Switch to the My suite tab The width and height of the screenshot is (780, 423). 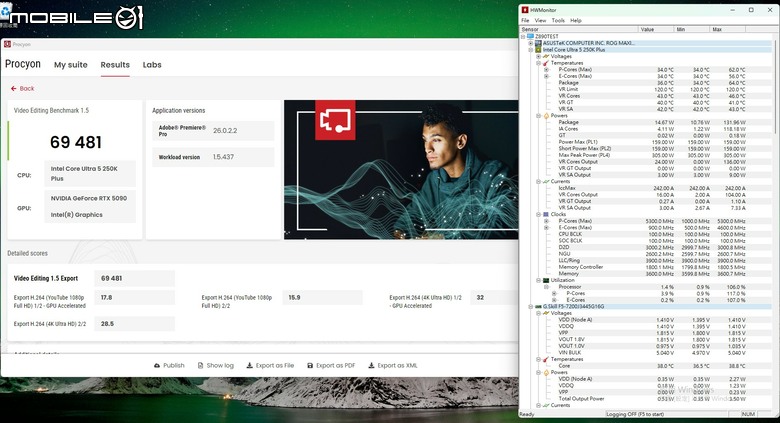(71, 65)
